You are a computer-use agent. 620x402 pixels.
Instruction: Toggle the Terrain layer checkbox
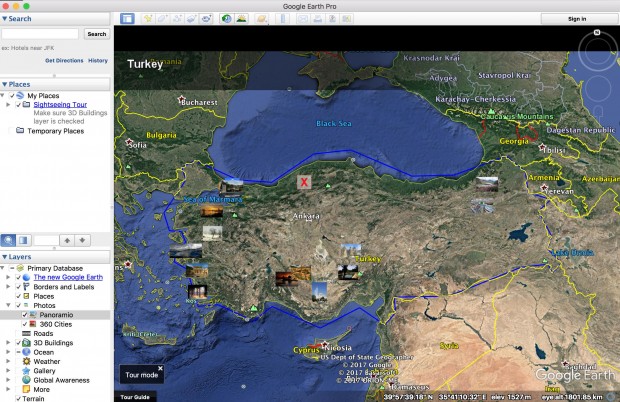tap(18, 398)
